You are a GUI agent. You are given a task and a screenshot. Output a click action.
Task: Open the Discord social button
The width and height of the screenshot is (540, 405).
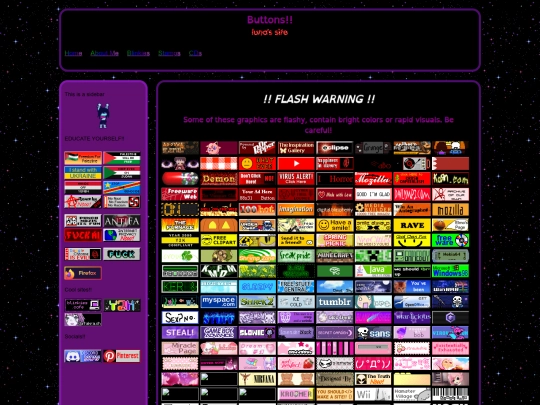pos(83,356)
